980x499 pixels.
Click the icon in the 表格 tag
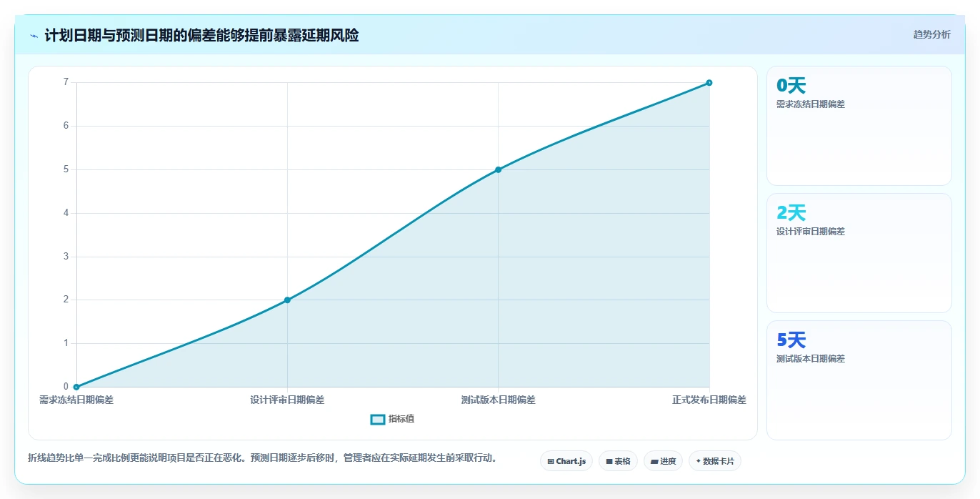pyautogui.click(x=609, y=462)
